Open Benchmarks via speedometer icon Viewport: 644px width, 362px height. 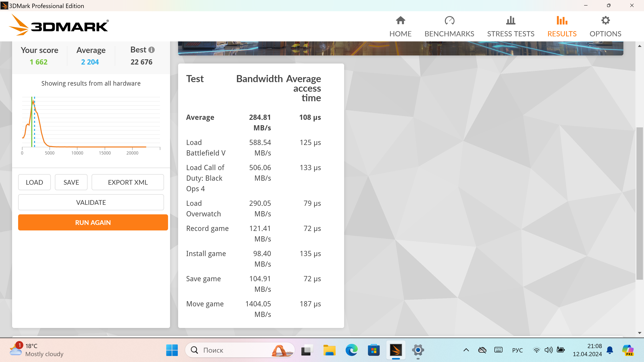[x=449, y=20]
